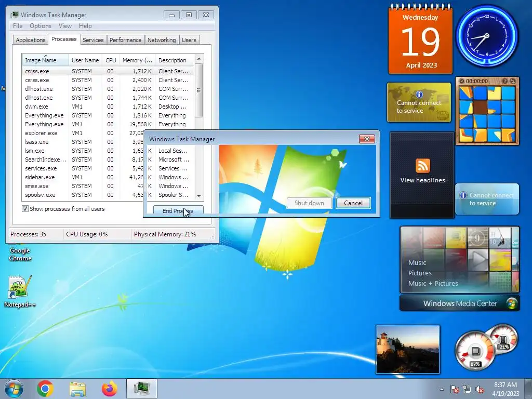Select the dwm.exe process row
Viewport: 532px width, 399px height.
coord(108,107)
